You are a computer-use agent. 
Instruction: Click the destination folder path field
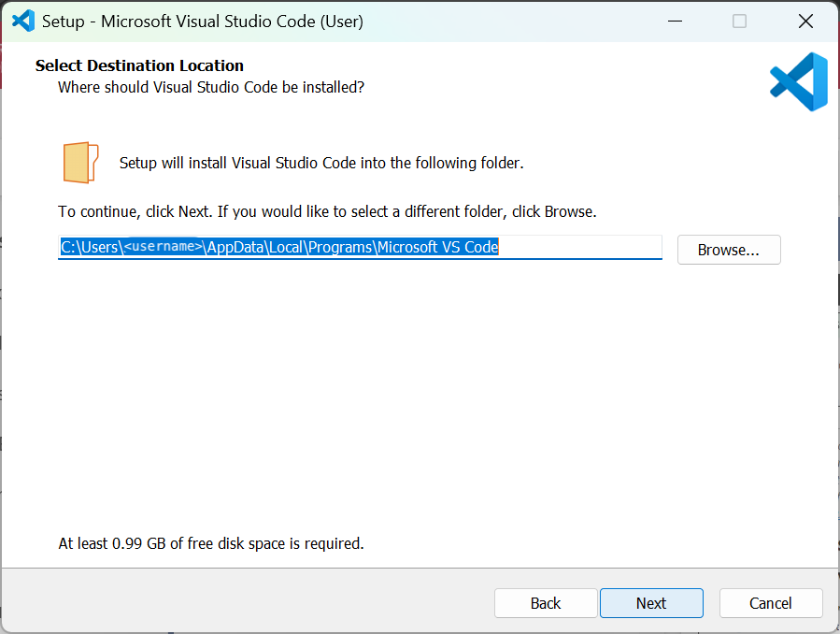360,247
